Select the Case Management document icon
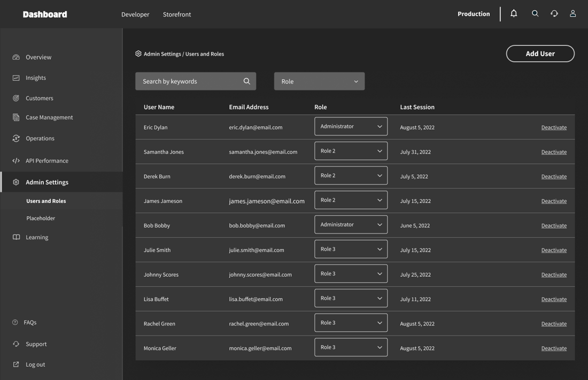The width and height of the screenshot is (588, 380). pyautogui.click(x=16, y=117)
